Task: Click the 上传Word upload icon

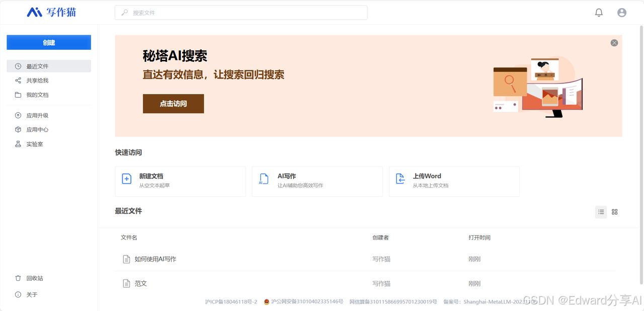Action: click(x=400, y=178)
